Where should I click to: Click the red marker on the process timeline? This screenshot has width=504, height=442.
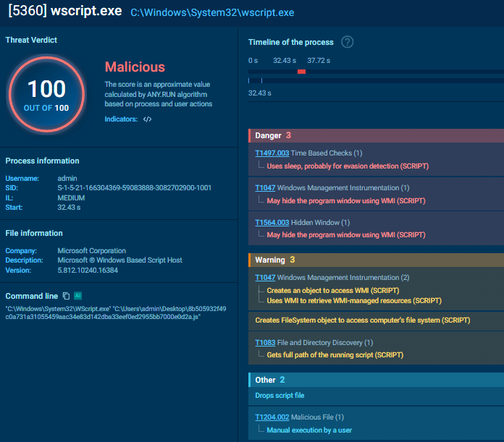click(301, 72)
